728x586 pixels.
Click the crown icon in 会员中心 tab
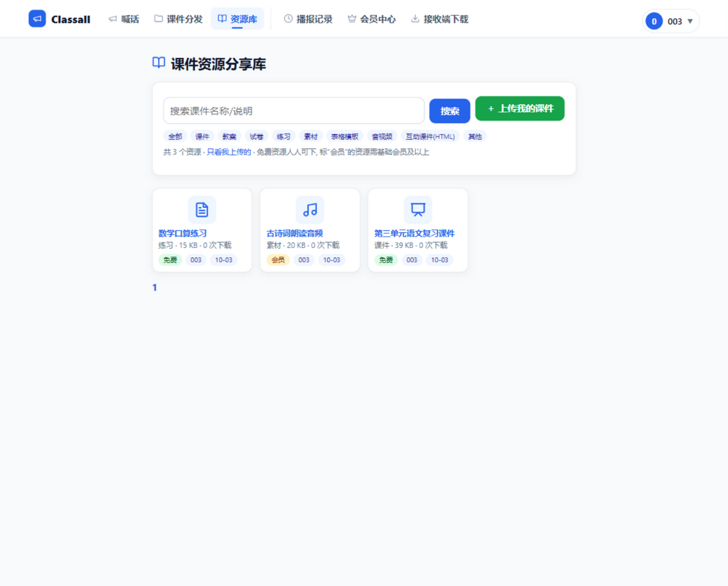coord(352,19)
